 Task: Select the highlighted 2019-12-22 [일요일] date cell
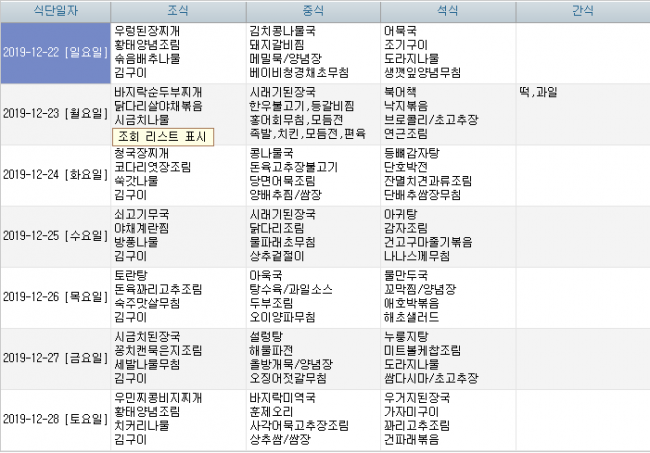55,51
